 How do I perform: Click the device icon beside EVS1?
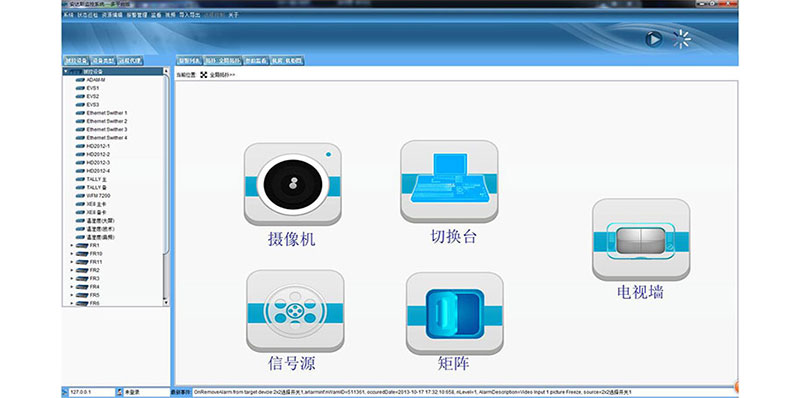80,88
